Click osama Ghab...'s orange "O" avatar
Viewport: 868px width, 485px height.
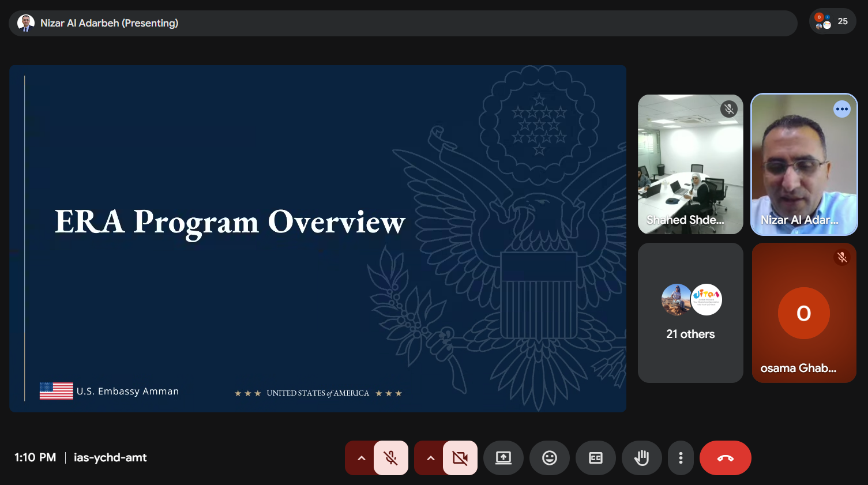804,313
